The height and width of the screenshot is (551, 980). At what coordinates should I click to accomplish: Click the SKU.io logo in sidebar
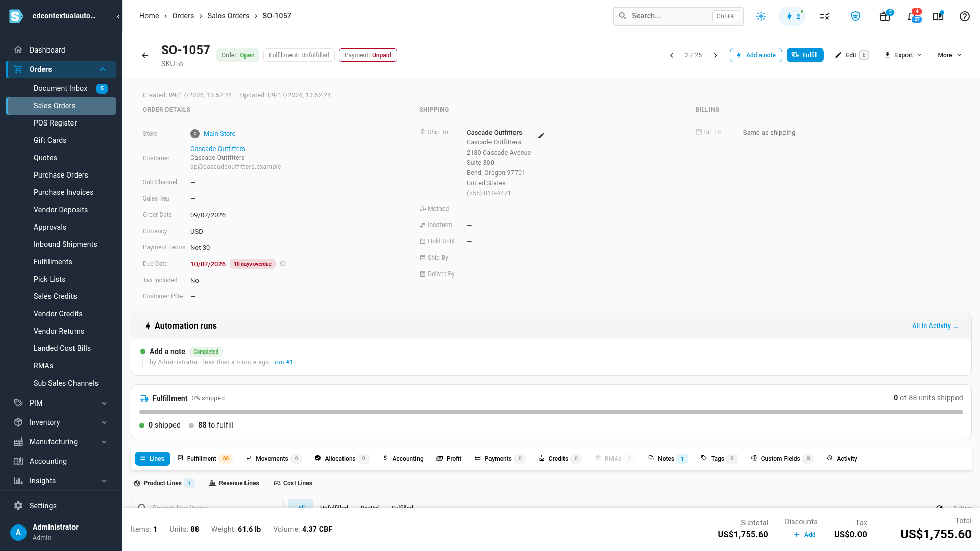pyautogui.click(x=16, y=16)
